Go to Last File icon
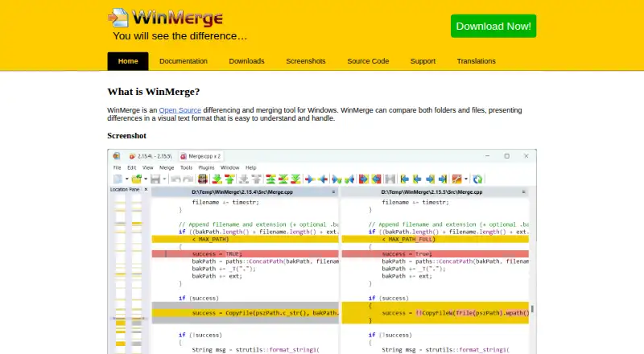This screenshot has height=354, width=644. pyautogui.click(x=443, y=179)
